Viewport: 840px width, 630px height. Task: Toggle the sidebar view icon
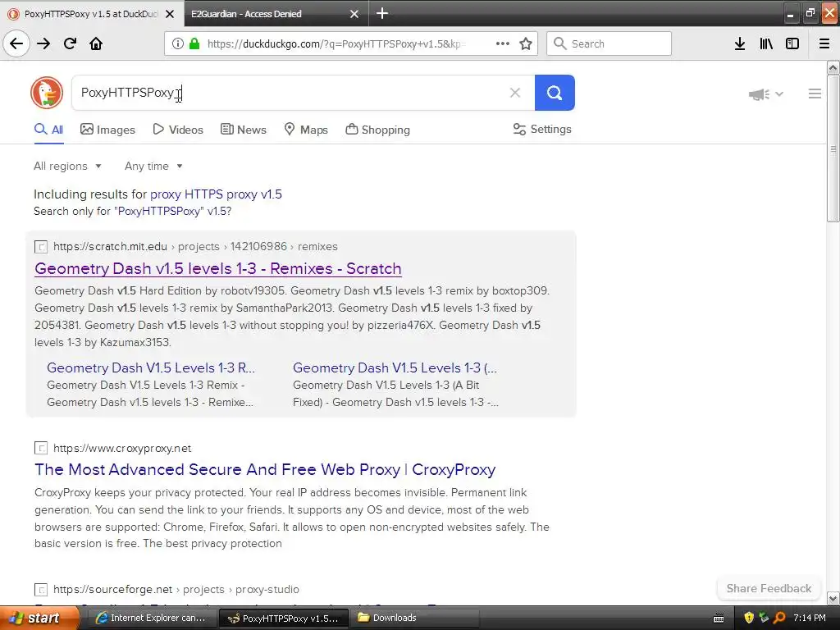792,43
